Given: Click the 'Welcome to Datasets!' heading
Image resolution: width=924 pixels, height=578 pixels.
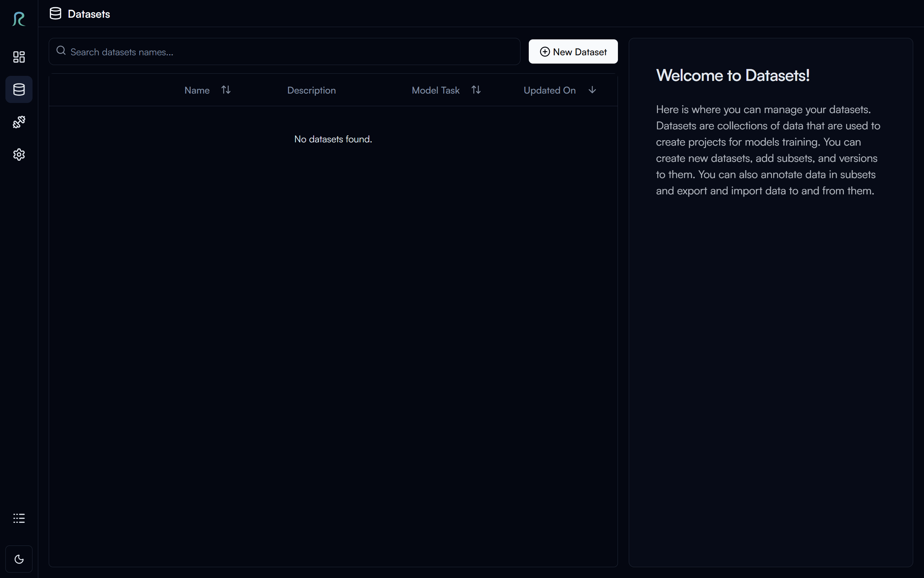Looking at the screenshot, I should point(732,75).
